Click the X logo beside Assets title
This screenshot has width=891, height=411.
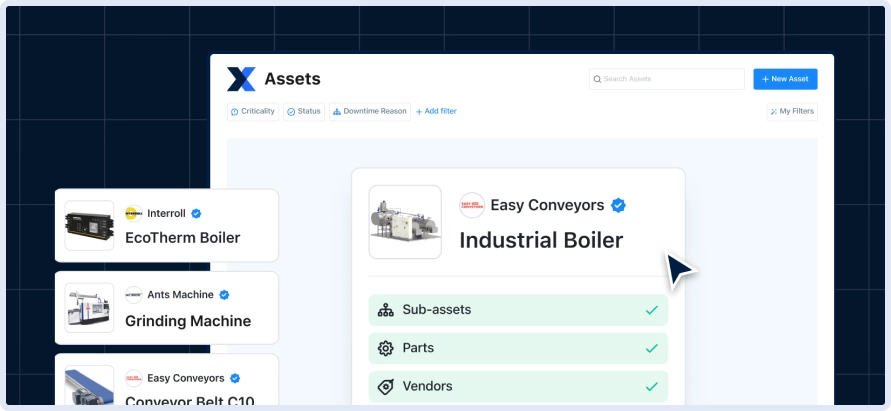point(242,79)
